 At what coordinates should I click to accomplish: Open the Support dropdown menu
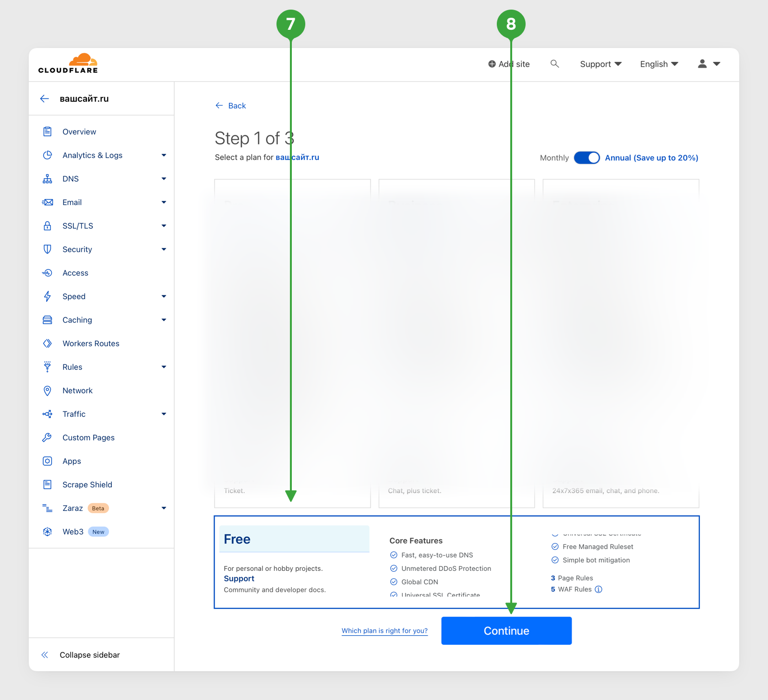pos(600,64)
